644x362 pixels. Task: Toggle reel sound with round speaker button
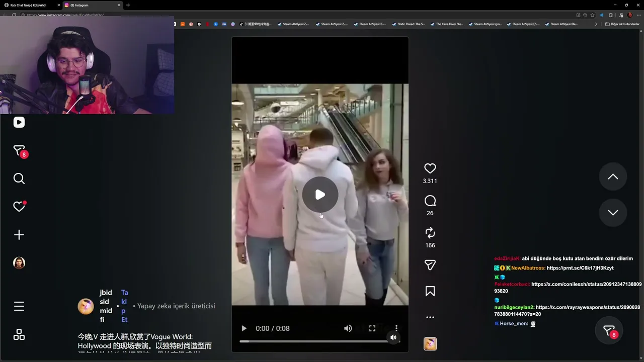click(x=393, y=337)
